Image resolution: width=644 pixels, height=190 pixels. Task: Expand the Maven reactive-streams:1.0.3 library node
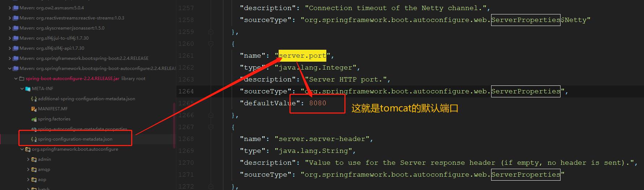[10, 18]
